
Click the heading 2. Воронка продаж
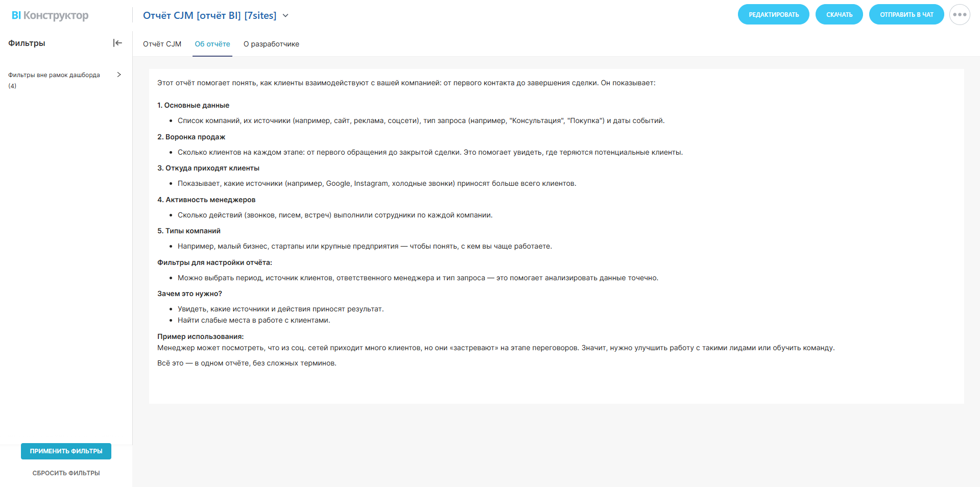coord(191,137)
